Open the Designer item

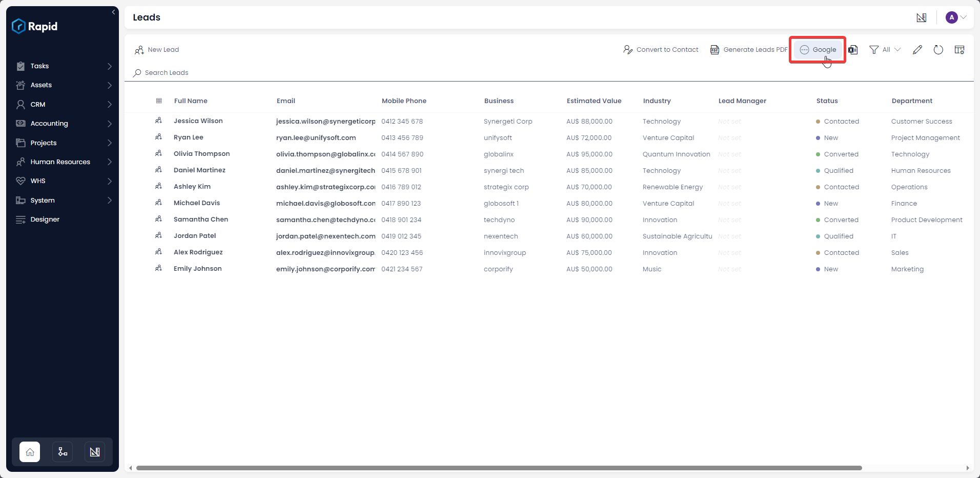point(45,220)
